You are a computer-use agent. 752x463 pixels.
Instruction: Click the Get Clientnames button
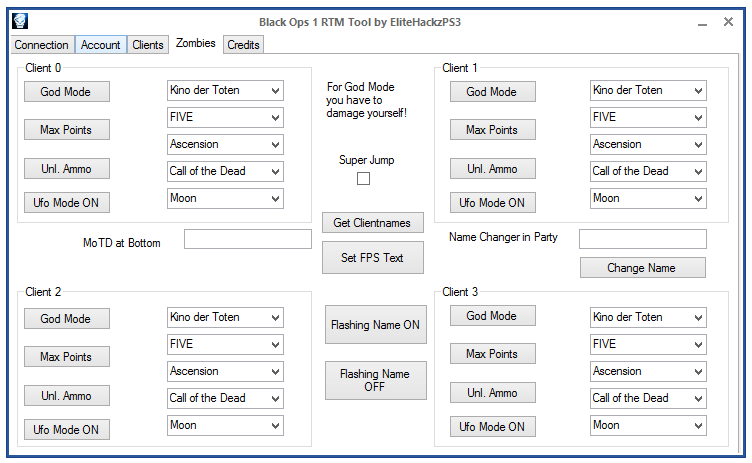click(x=373, y=223)
